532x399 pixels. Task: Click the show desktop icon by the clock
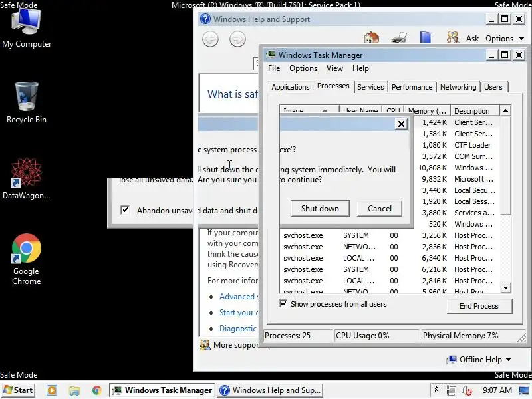524,390
